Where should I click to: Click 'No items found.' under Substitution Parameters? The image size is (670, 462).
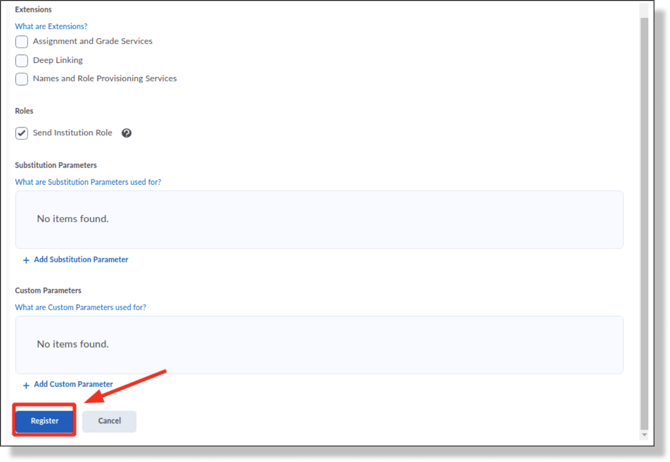coord(73,219)
